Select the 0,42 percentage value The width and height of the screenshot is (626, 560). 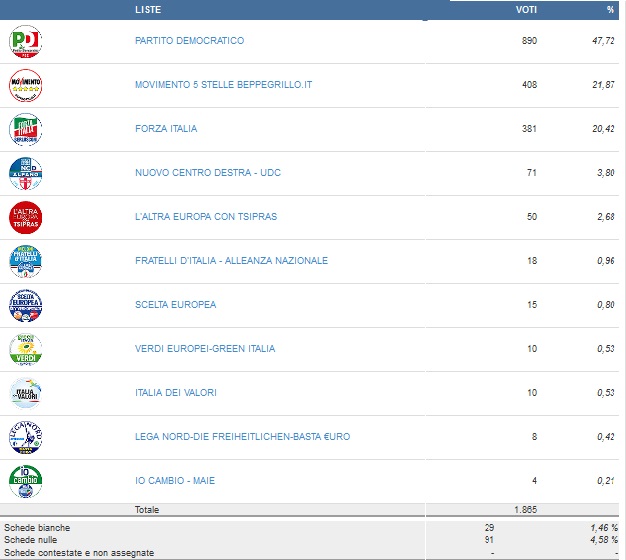click(606, 437)
